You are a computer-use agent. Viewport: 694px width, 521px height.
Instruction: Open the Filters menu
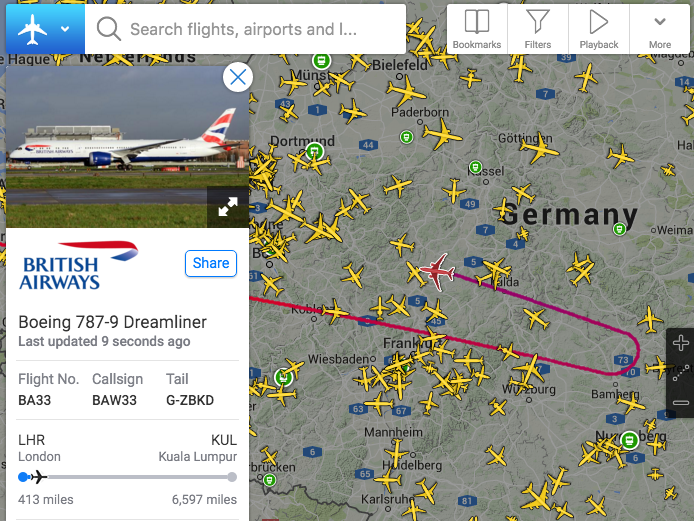click(538, 29)
